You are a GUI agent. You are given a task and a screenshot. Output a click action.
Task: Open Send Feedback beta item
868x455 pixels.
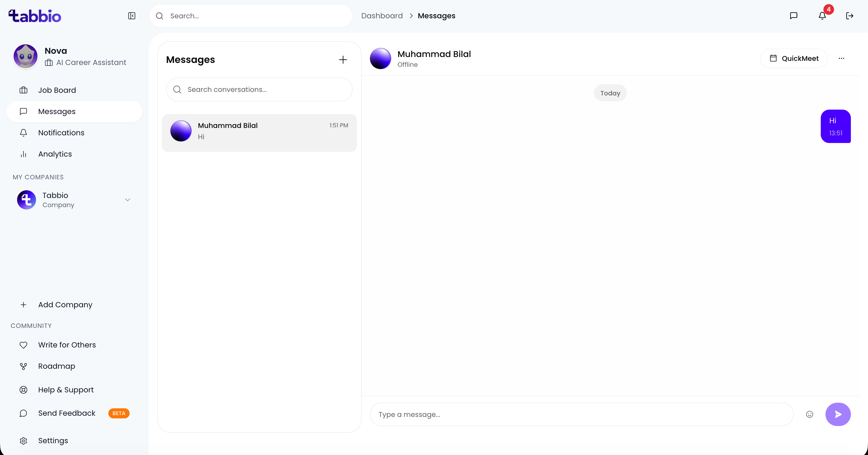point(67,413)
